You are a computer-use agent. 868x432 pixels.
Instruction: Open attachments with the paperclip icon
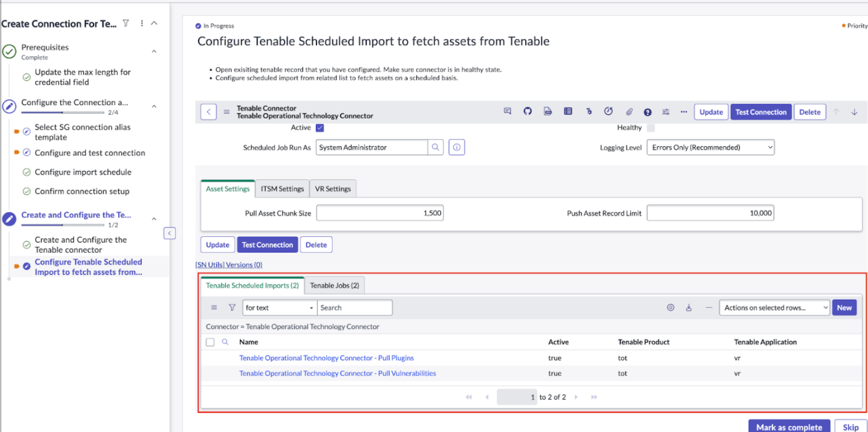tap(629, 111)
